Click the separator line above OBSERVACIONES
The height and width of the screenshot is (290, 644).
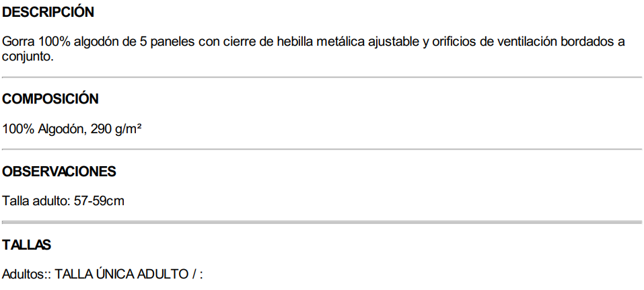click(322, 149)
